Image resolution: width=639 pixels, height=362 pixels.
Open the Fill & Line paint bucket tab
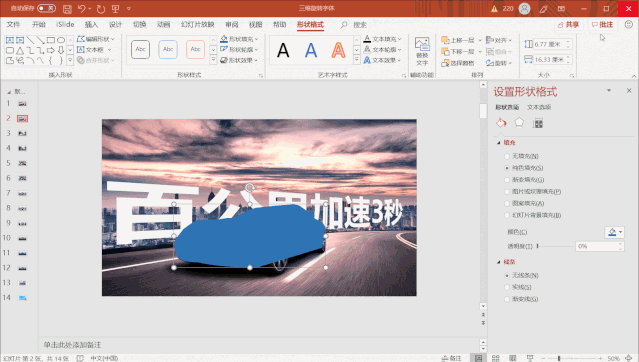pyautogui.click(x=501, y=123)
